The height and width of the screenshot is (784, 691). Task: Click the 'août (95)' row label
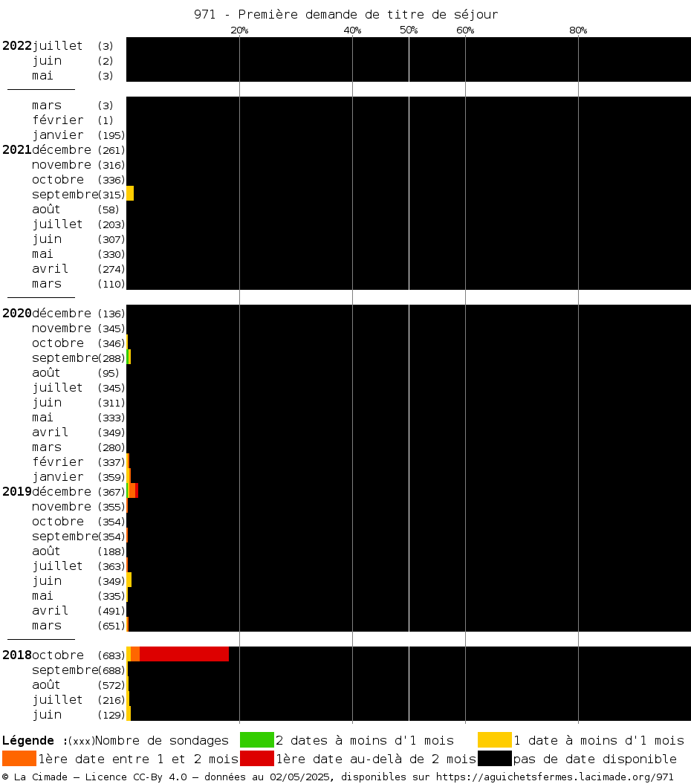[76, 372]
